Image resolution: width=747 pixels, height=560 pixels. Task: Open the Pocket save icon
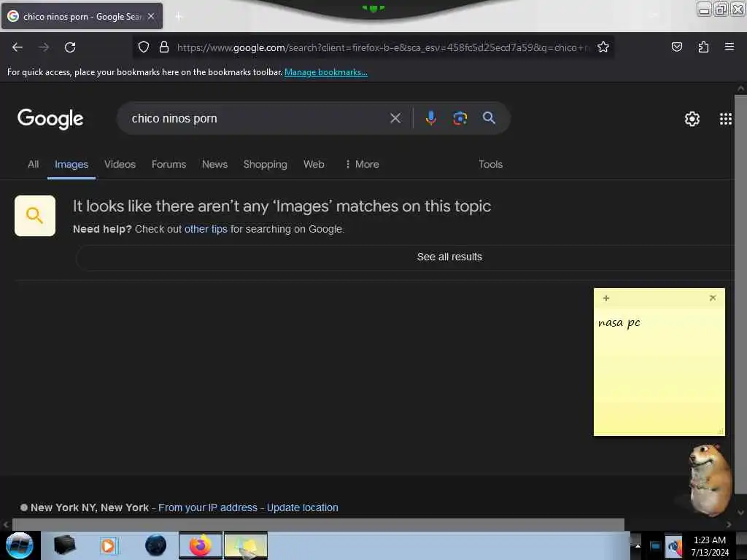coord(676,47)
